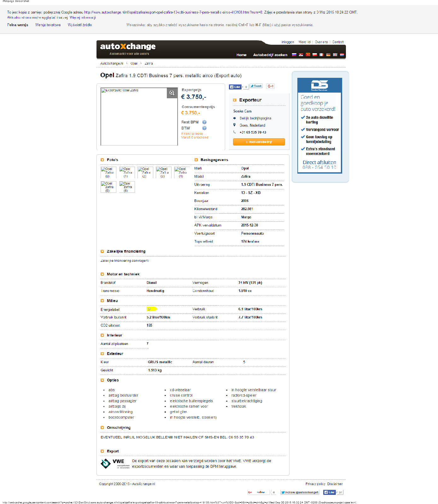Image resolution: width=438 pixels, height=504 pixels.
Task: Click the export price € 3.750,- in blue
Action: click(194, 97)
